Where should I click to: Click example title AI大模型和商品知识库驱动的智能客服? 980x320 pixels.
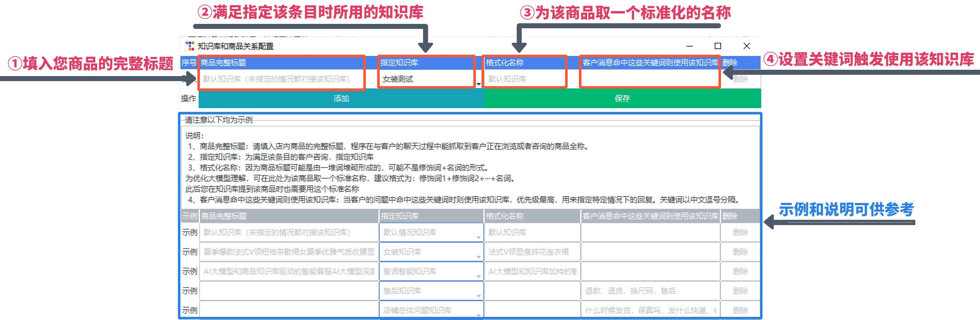tap(289, 271)
